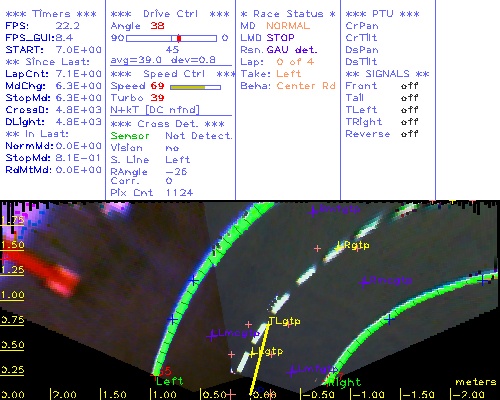Click the Speed yellow progress bar
The width and height of the screenshot is (500, 400).
pyautogui.click(x=195, y=87)
